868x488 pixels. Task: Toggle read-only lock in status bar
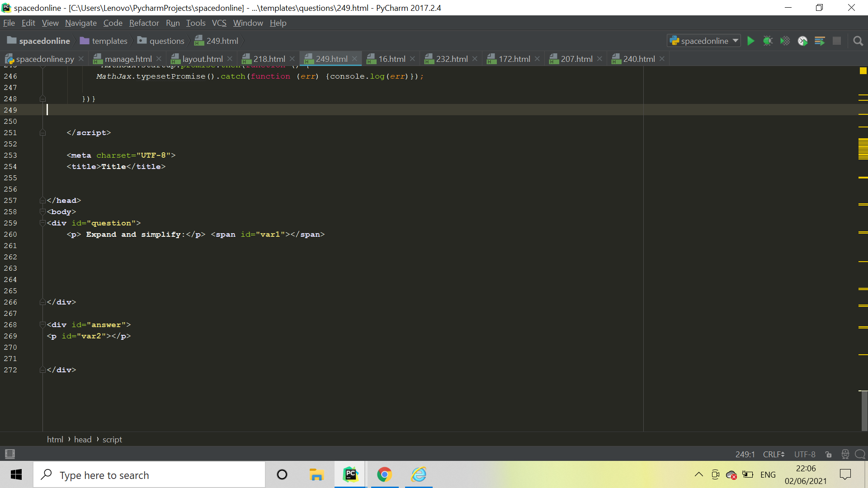[x=829, y=454]
